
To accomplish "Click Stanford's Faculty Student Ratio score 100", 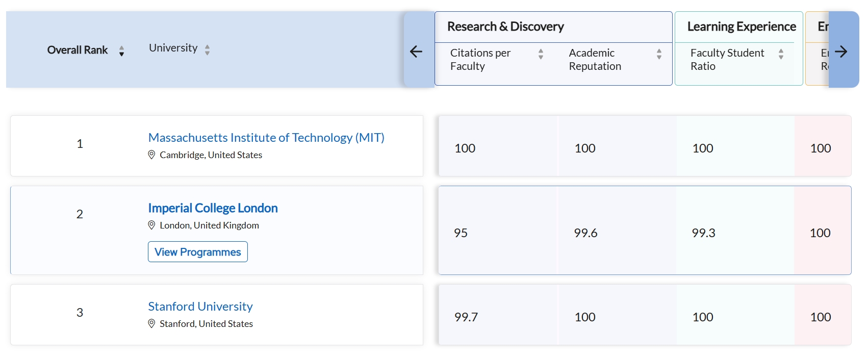I will click(x=703, y=317).
